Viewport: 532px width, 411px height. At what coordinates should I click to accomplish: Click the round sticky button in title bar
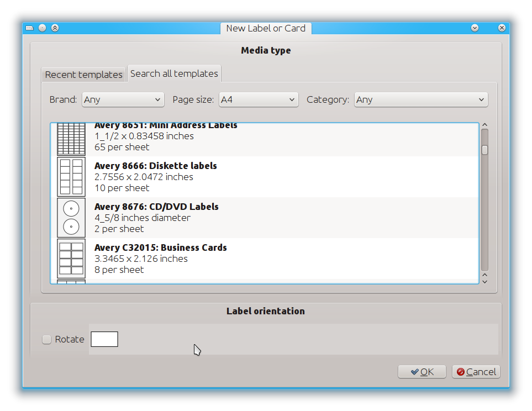point(42,28)
